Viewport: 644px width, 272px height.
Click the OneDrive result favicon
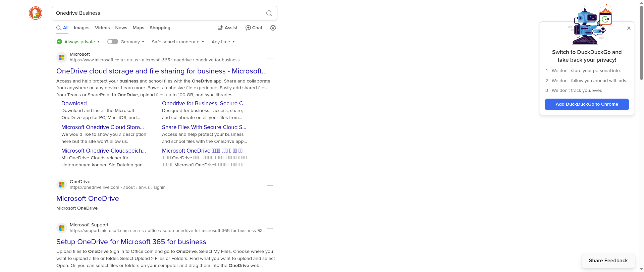(62, 185)
